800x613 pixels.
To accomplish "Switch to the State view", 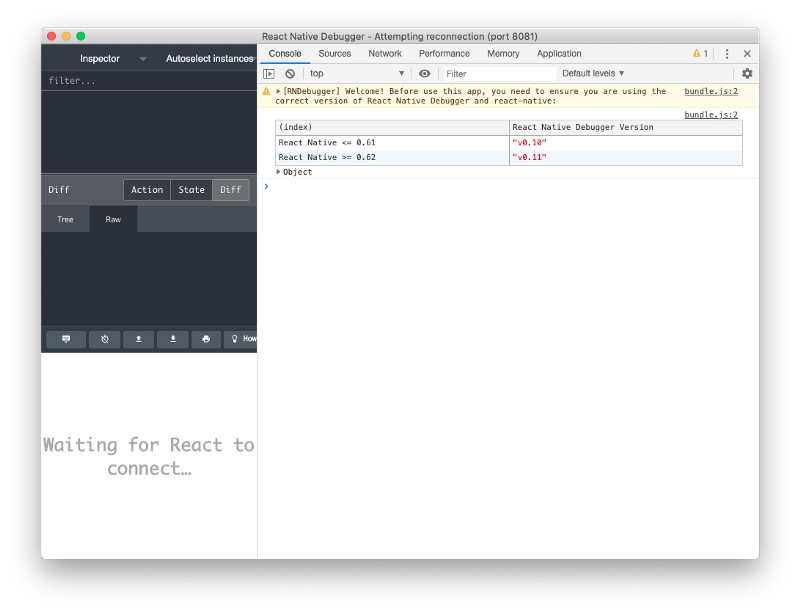I will click(x=191, y=189).
